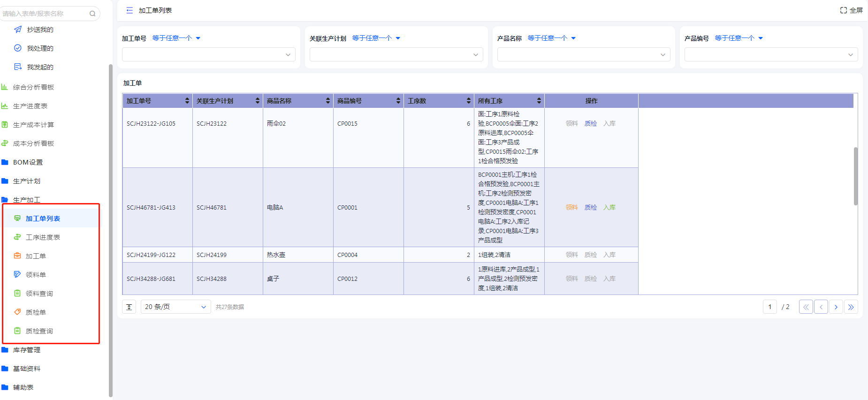Click the search magnifier icon in sidebar
Viewport: 868px width, 400px height.
[x=92, y=14]
